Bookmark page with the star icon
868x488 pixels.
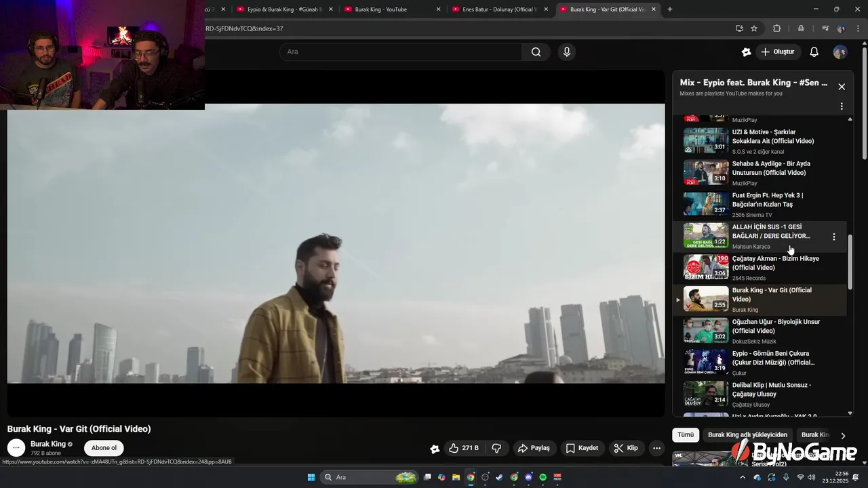point(754,28)
